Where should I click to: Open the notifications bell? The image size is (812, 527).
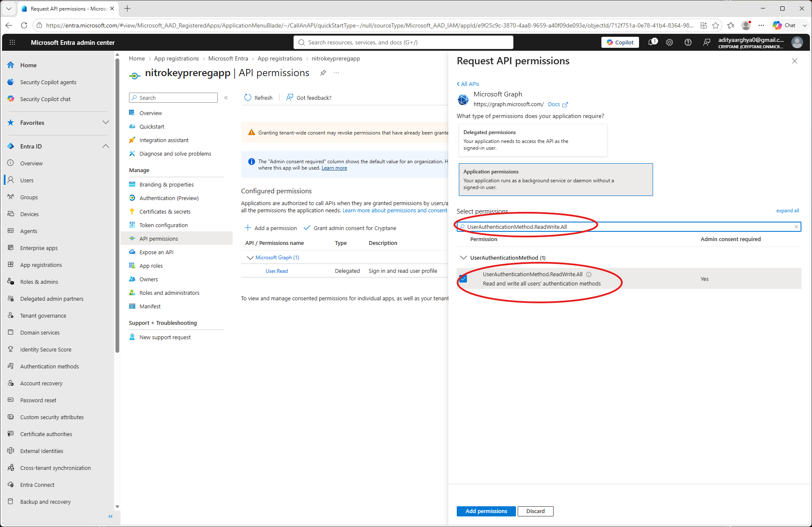tap(653, 42)
